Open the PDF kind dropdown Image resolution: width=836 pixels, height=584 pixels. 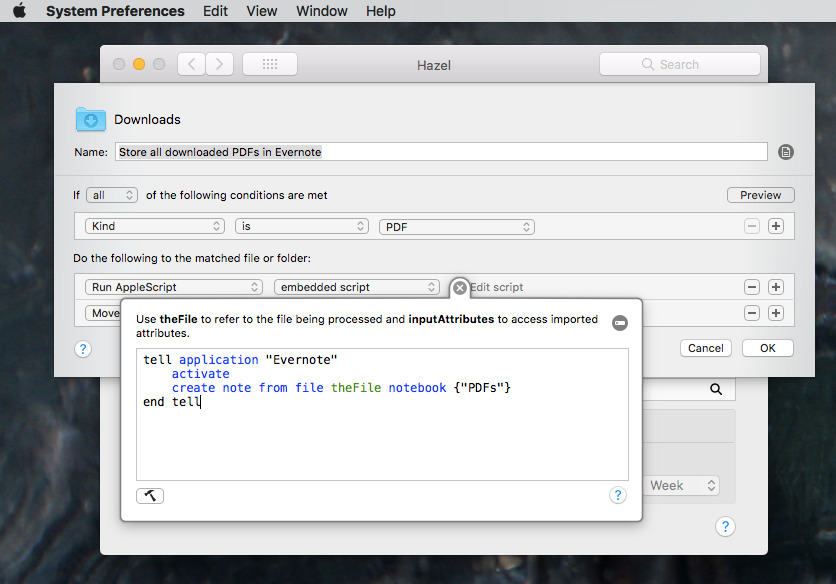pos(457,227)
